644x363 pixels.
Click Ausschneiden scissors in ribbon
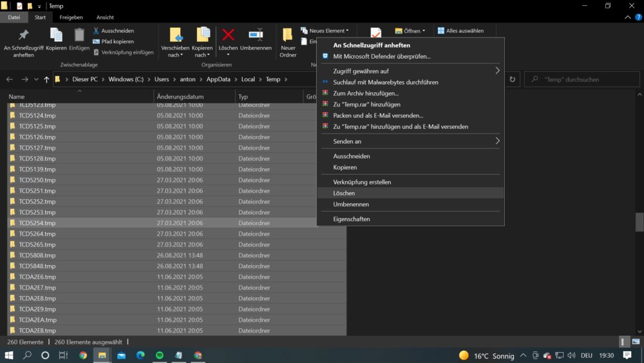tap(113, 31)
